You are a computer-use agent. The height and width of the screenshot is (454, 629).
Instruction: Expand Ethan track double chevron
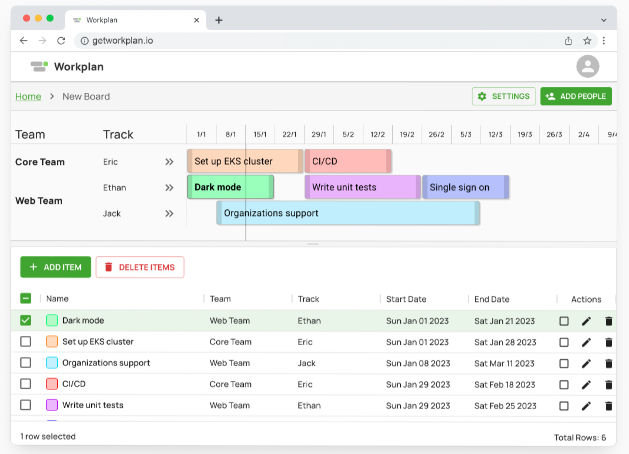coord(169,187)
